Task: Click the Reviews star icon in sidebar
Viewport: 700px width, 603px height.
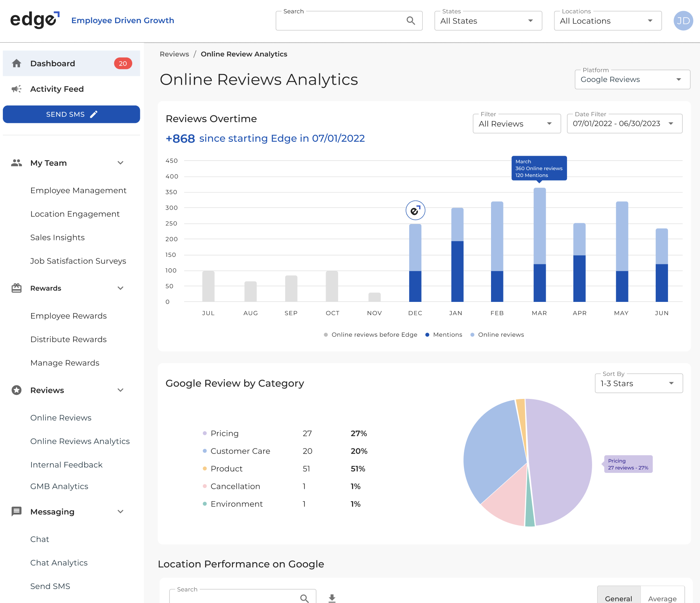Action: [x=16, y=390]
